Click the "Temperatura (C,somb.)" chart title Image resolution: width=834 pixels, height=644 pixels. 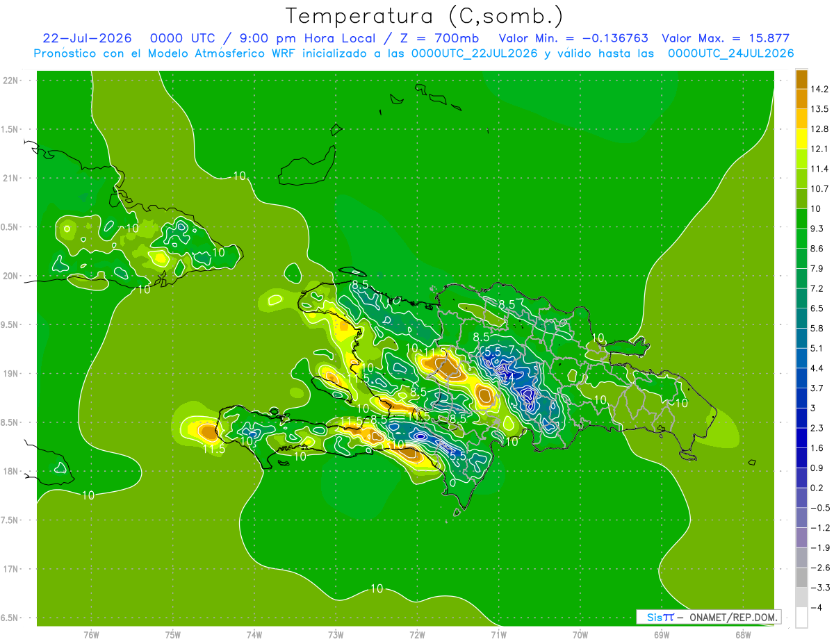[x=425, y=16]
